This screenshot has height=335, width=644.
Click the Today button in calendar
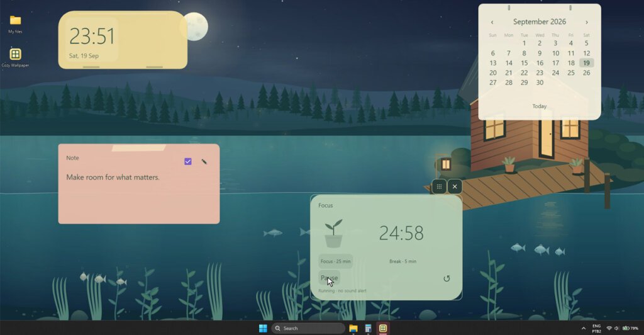(539, 106)
